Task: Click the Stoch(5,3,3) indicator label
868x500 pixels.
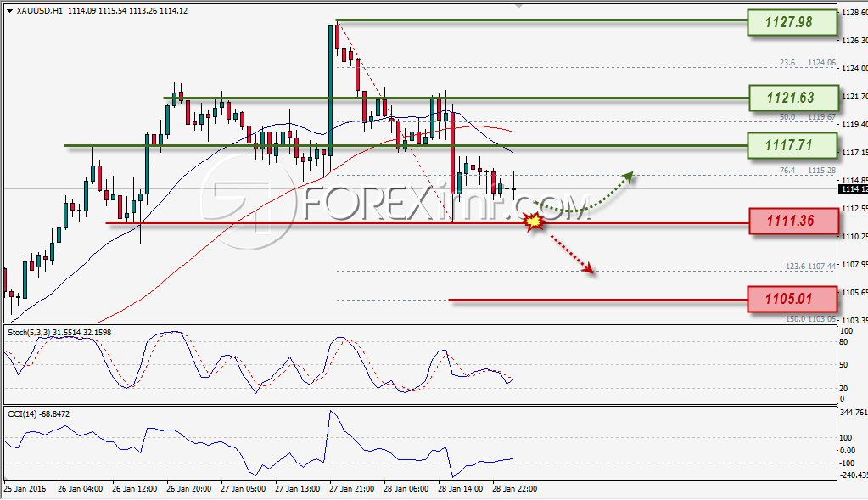Action: [59, 333]
